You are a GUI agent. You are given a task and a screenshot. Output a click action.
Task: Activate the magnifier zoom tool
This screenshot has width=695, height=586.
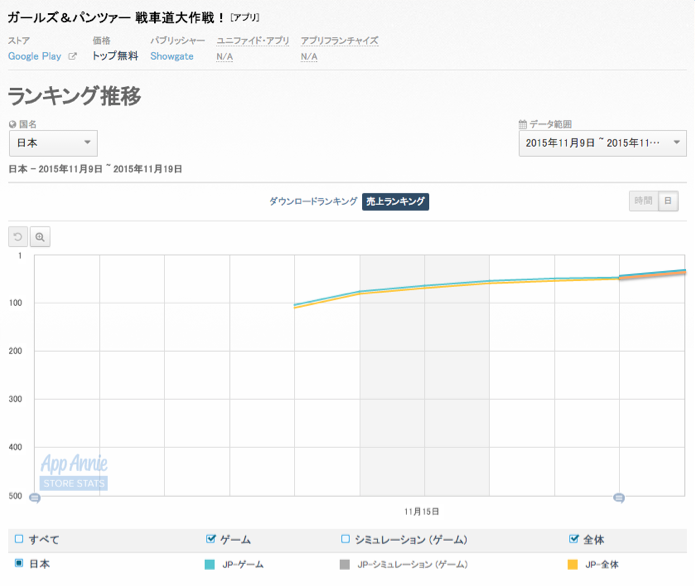(40, 237)
